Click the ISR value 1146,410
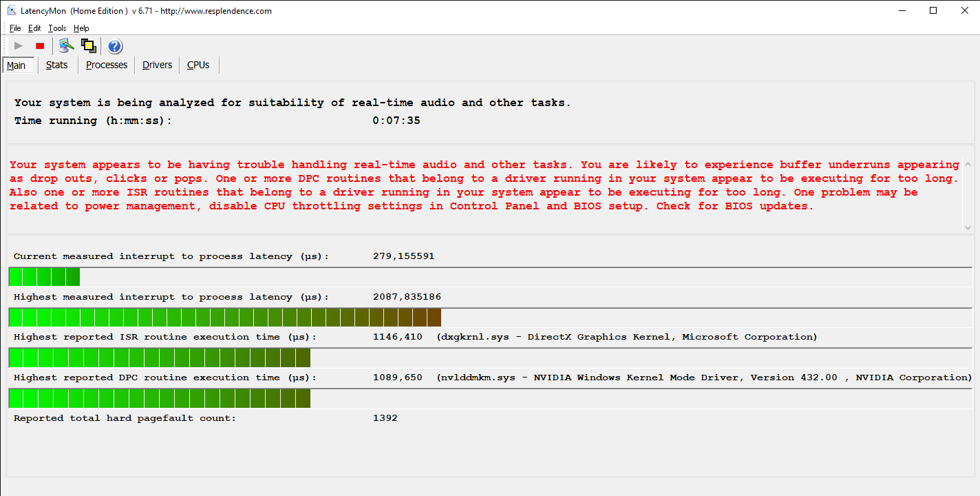The image size is (980, 496). point(398,337)
